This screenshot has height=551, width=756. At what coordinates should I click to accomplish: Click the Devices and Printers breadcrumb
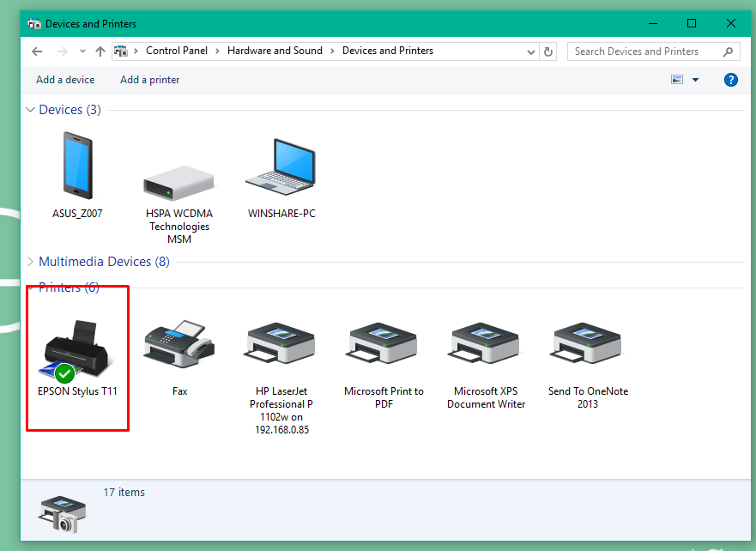(388, 51)
